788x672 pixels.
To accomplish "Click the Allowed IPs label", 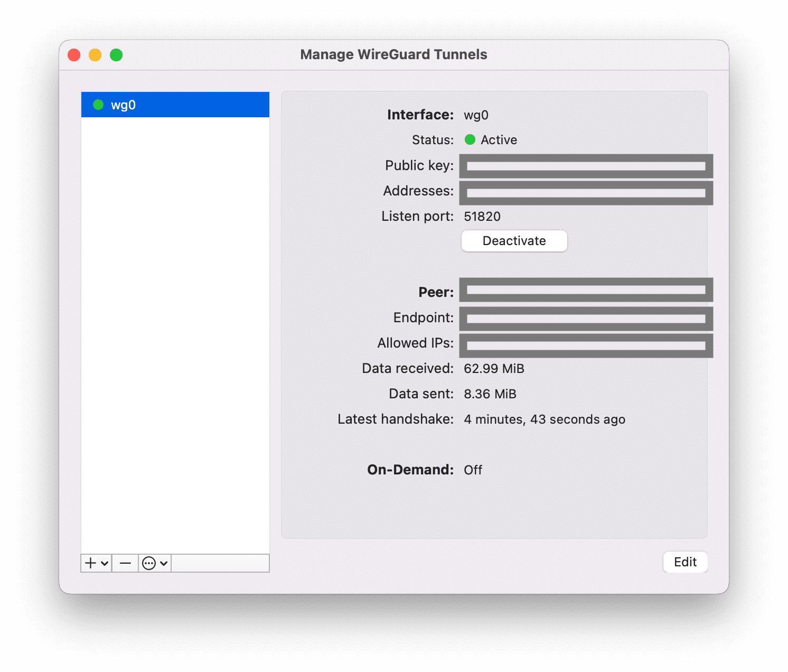I will point(416,343).
